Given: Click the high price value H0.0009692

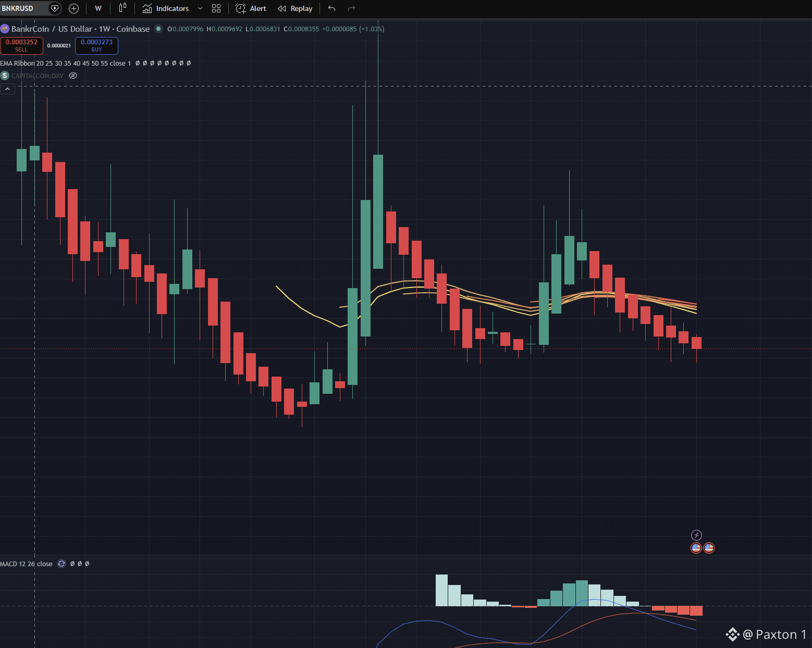Looking at the screenshot, I should [x=224, y=29].
